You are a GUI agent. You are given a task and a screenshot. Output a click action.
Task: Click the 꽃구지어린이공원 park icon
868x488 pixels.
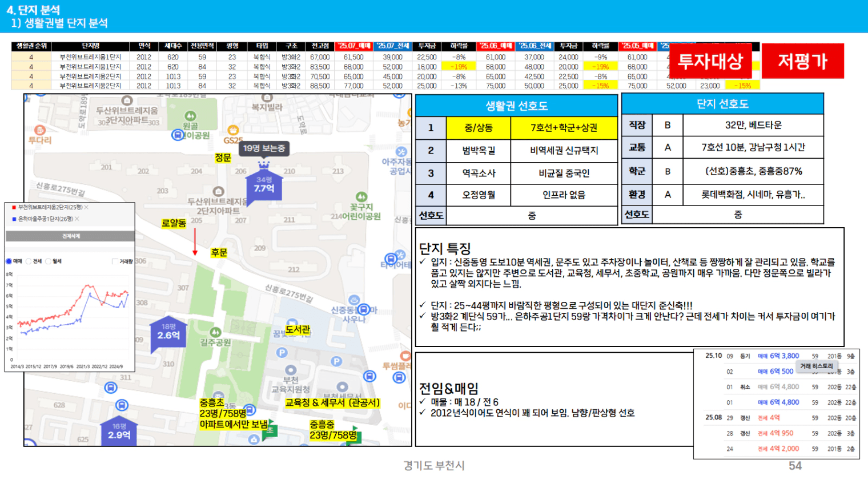(361, 197)
